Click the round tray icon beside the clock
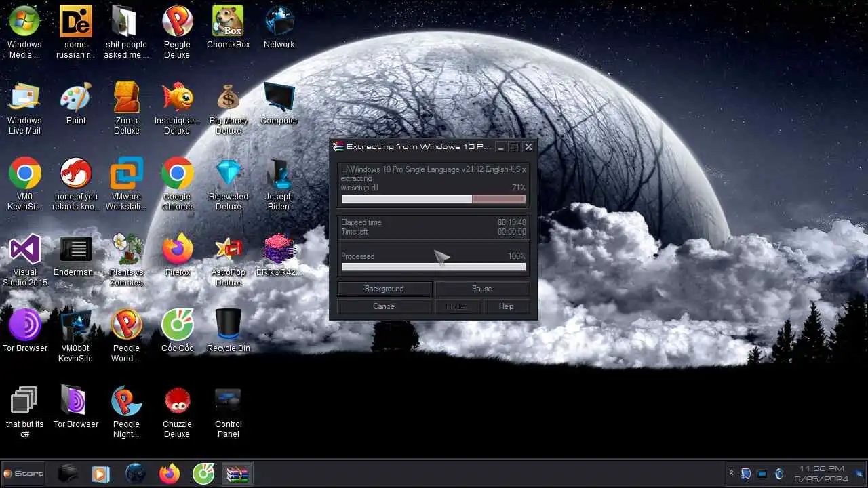The width and height of the screenshot is (868, 488). 779,473
